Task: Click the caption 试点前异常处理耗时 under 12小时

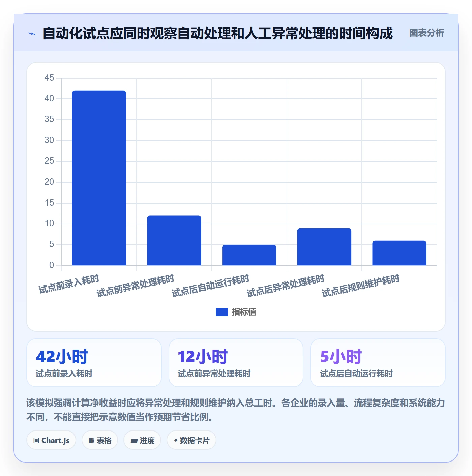Action: pyautogui.click(x=214, y=374)
